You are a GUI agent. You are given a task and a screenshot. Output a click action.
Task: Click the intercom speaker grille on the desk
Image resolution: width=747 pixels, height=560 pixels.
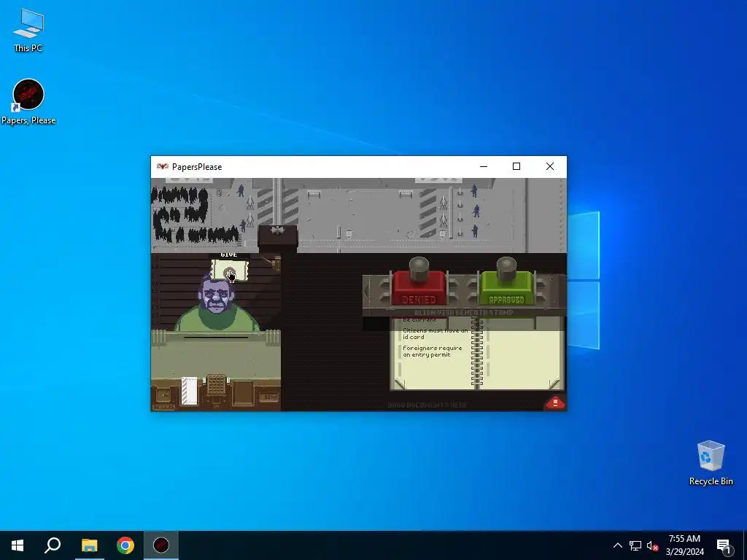click(x=216, y=385)
